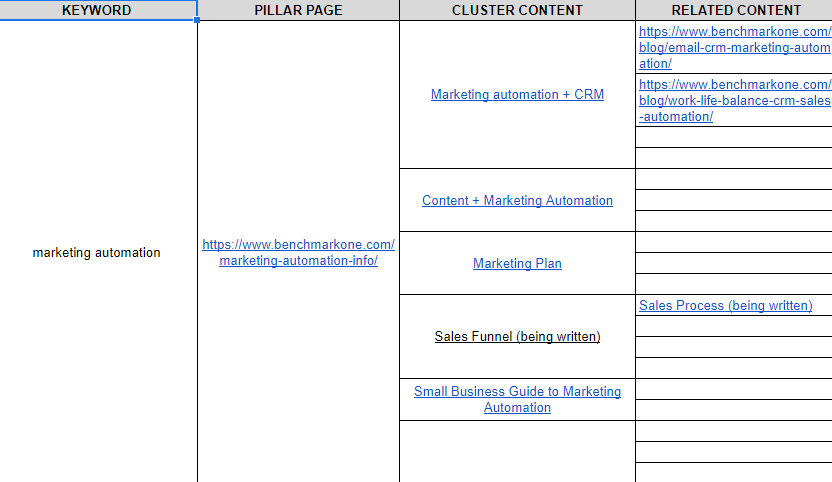Screen dimensions: 832x482
Task: Click 'Sales Funnel (being written)' cell
Action: [517, 337]
